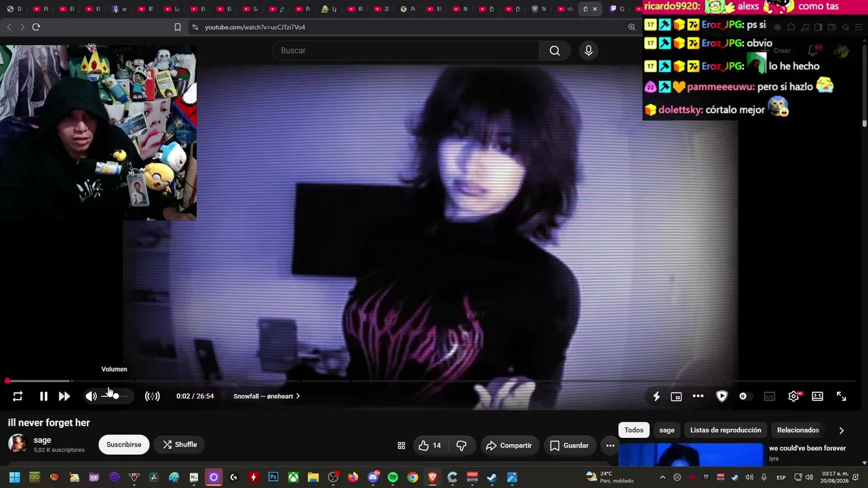Like the video with thumbs up
Screen dimensions: 868x488
429,445
